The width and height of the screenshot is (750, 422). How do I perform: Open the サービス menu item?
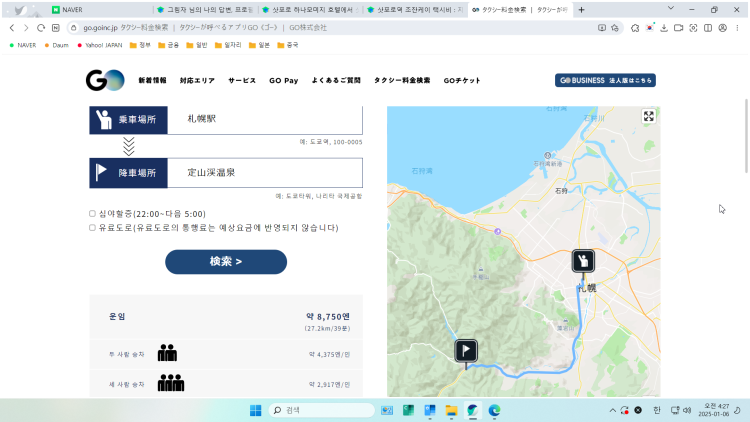pos(242,80)
